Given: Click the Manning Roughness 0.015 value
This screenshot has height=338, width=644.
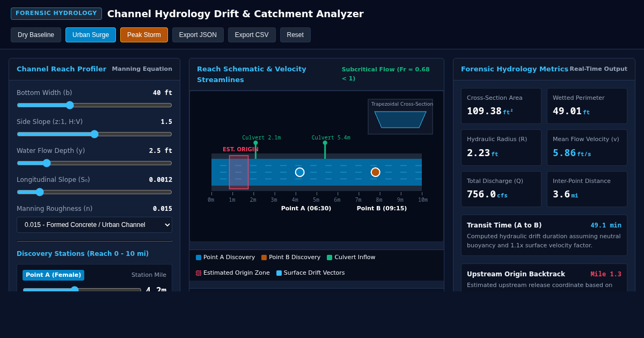Looking at the screenshot, I should pyautogui.click(x=163, y=209).
